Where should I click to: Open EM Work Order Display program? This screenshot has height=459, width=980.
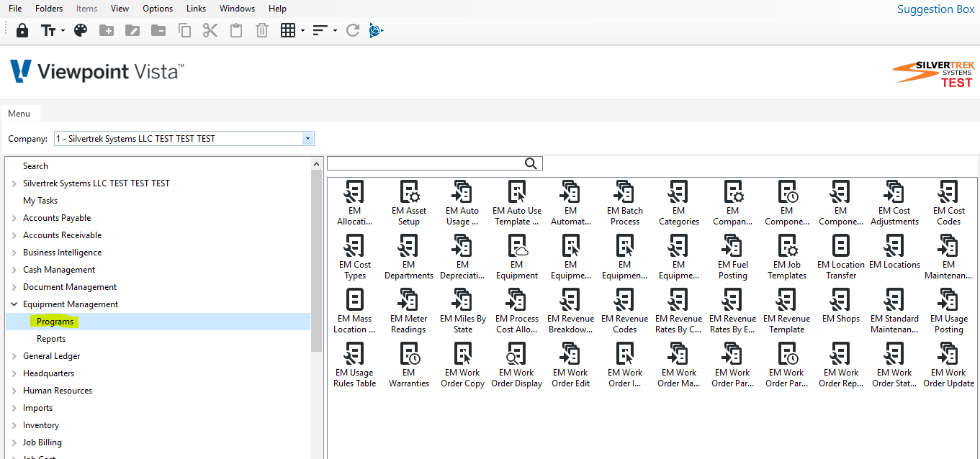(x=517, y=365)
